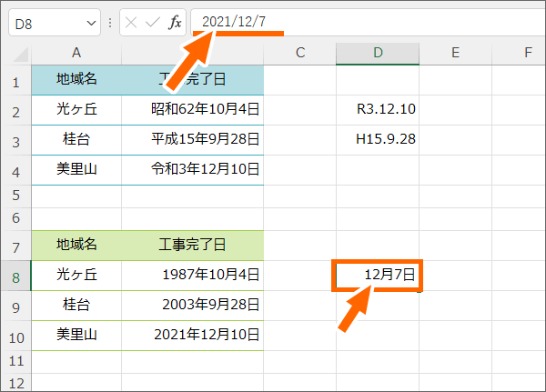Cancel entry with the X icon

pyautogui.click(x=131, y=23)
